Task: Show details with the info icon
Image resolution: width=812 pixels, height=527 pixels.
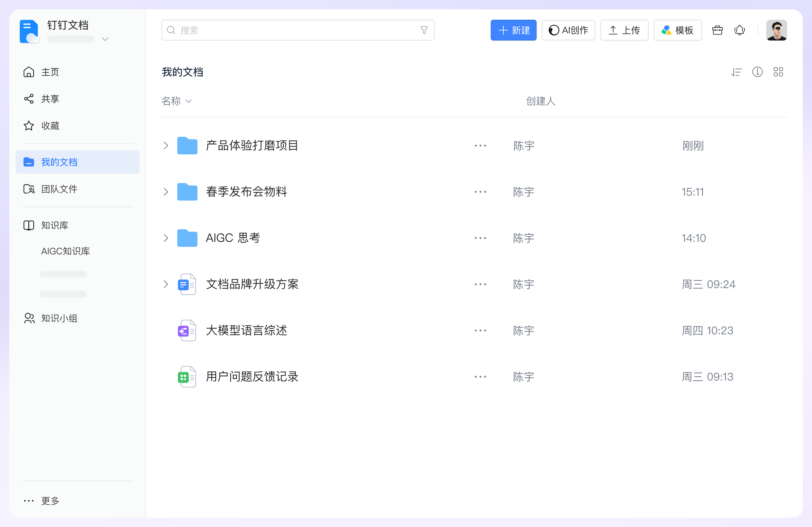Action: (757, 72)
